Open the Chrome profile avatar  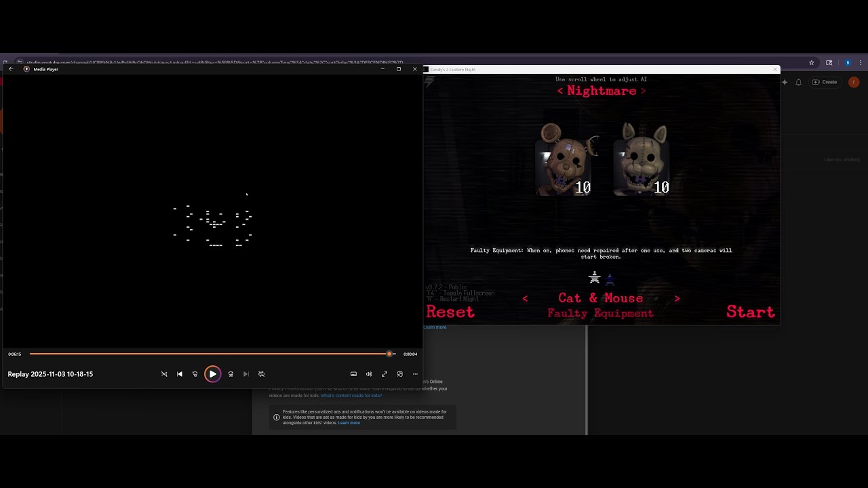pos(848,62)
